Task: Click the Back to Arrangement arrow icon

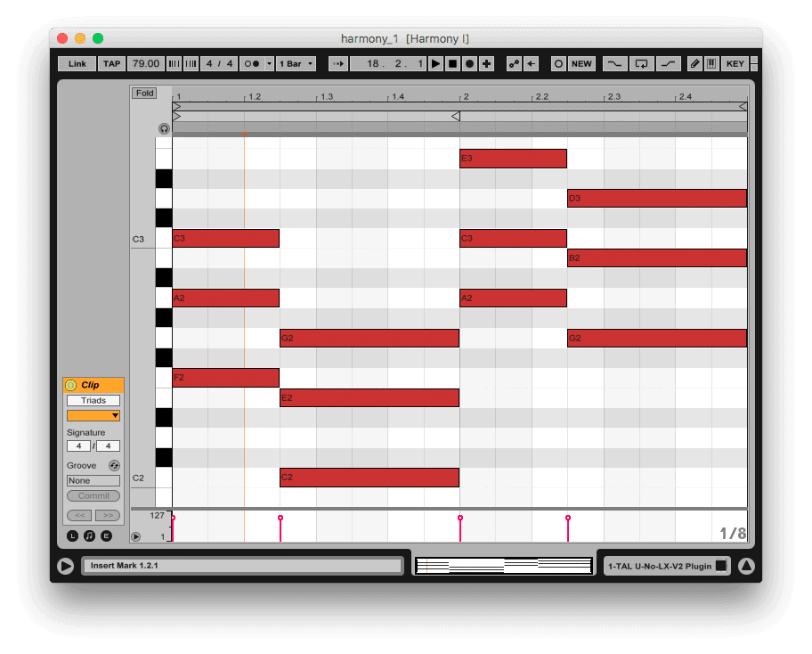Action: click(x=531, y=64)
